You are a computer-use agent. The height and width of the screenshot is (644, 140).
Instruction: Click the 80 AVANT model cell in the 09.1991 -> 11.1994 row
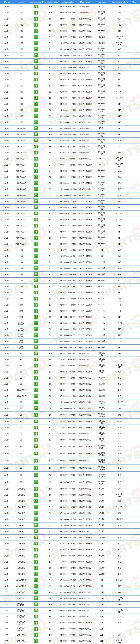[21, 390]
